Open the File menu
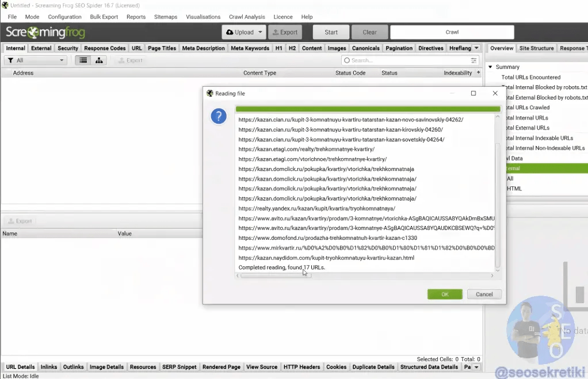The width and height of the screenshot is (588, 379). point(12,17)
